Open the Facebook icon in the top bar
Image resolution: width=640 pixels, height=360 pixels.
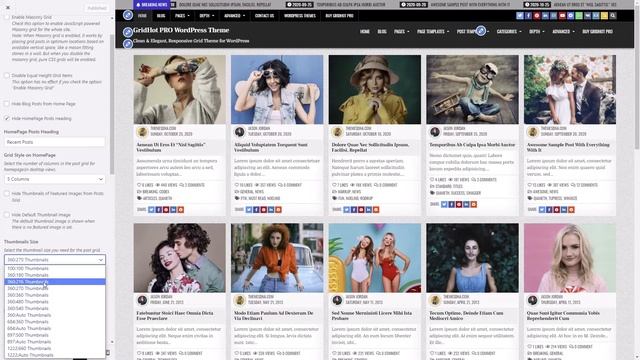pos(528,16)
